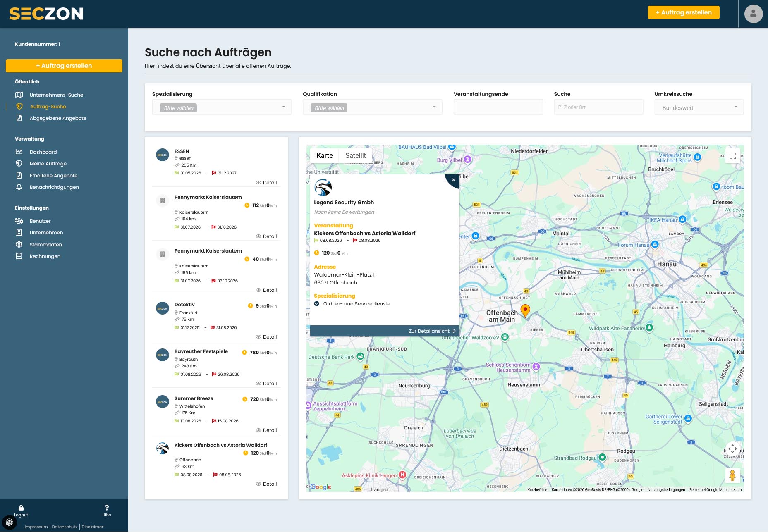View Detail of 40 Std Pennymarkt order
This screenshot has width=768, height=532.
pos(266,290)
